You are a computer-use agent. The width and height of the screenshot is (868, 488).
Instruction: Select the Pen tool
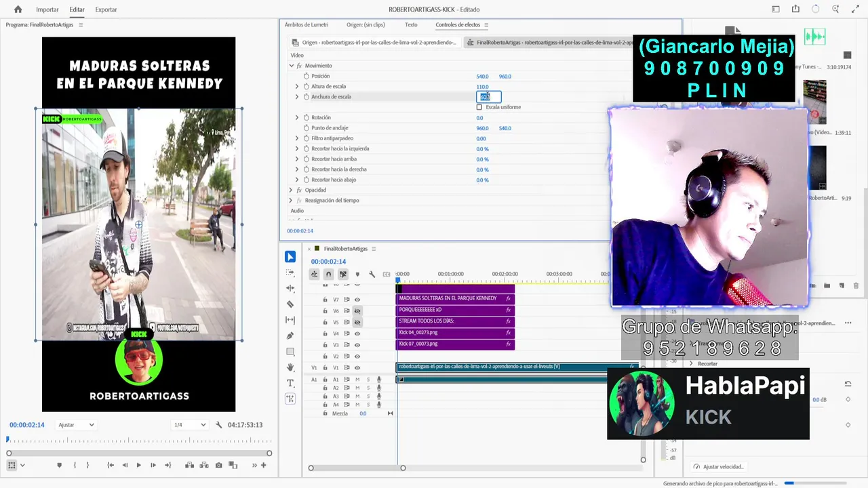pos(290,335)
